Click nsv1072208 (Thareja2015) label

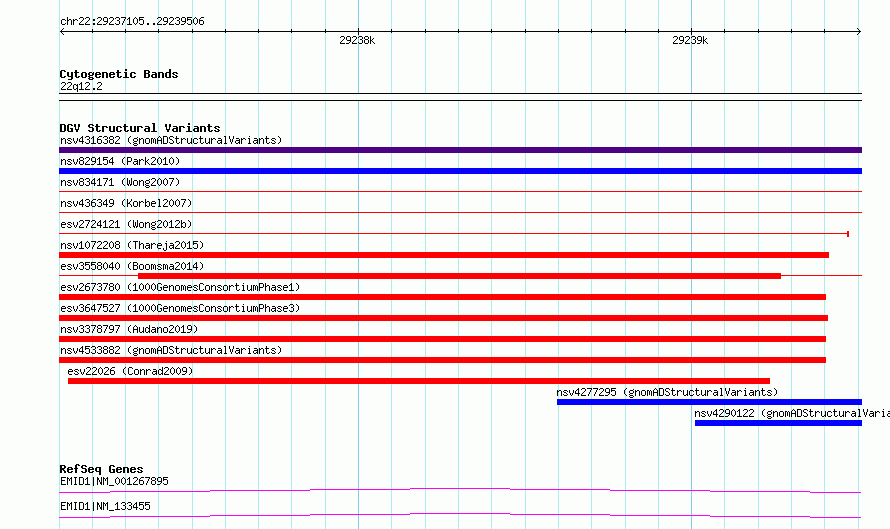click(x=132, y=245)
